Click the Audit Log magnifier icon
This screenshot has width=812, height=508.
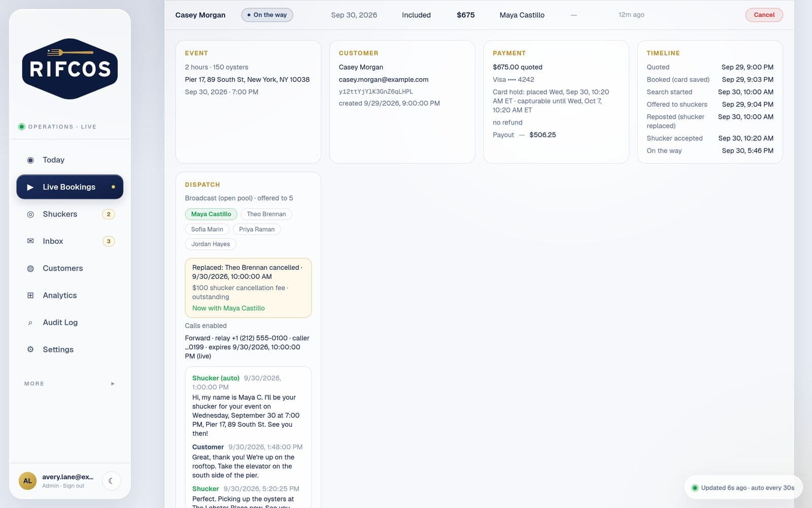coord(30,323)
